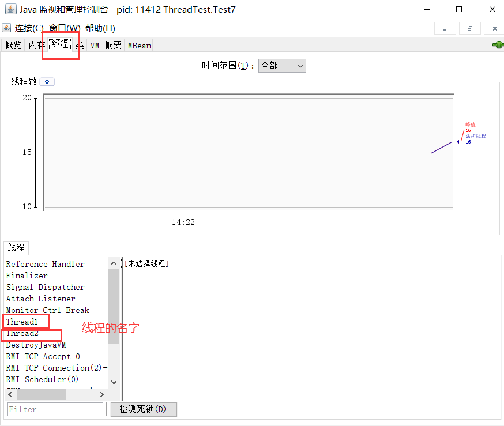Close the inner connection window
Viewport: 504px width, 426px height.
494,29
